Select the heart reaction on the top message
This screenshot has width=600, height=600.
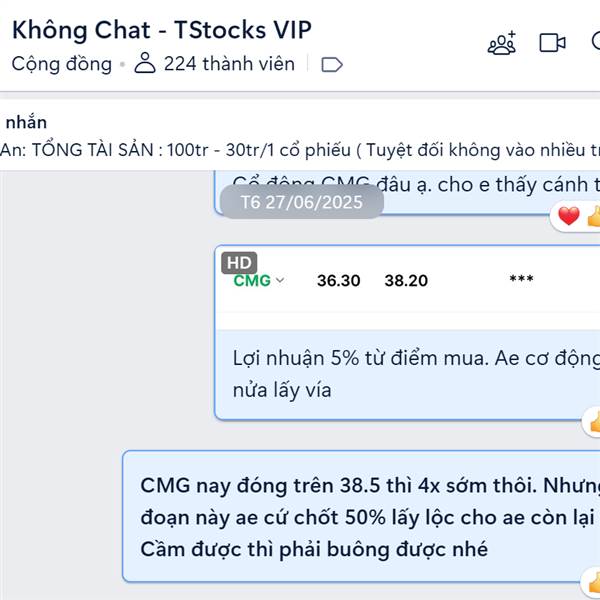[569, 216]
